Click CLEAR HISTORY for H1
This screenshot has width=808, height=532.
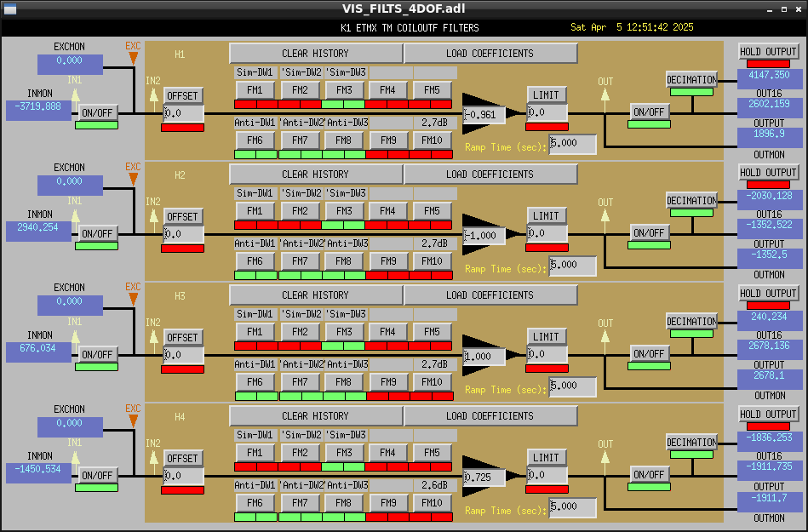(315, 54)
